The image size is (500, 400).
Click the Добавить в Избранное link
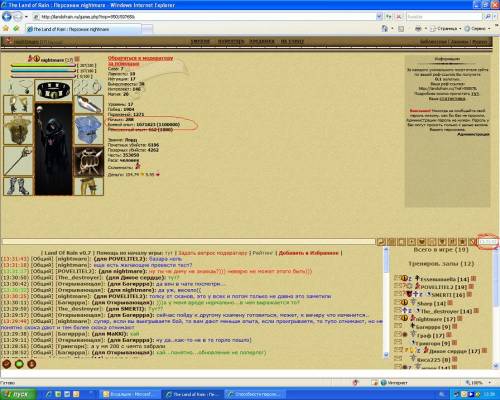click(308, 253)
